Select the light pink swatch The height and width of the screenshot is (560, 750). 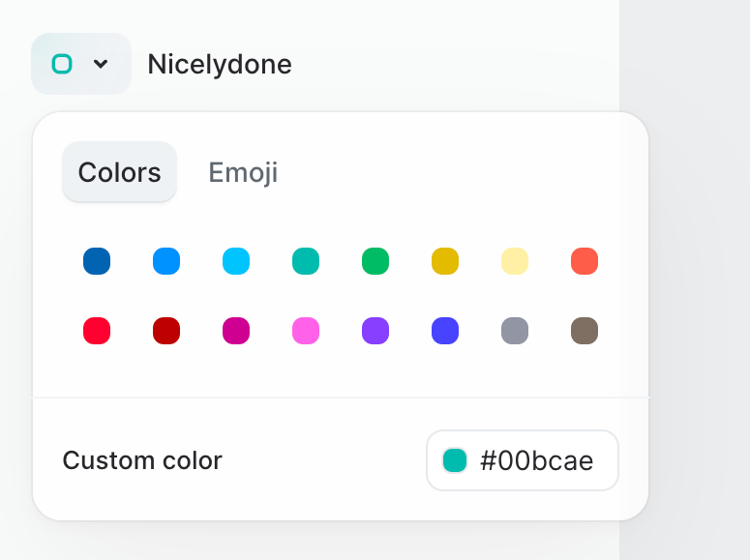coord(306,331)
